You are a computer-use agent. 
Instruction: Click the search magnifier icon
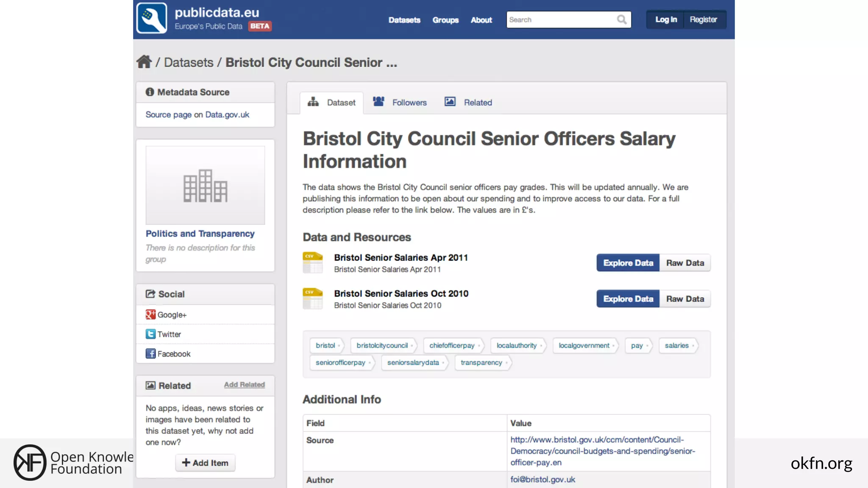621,19
